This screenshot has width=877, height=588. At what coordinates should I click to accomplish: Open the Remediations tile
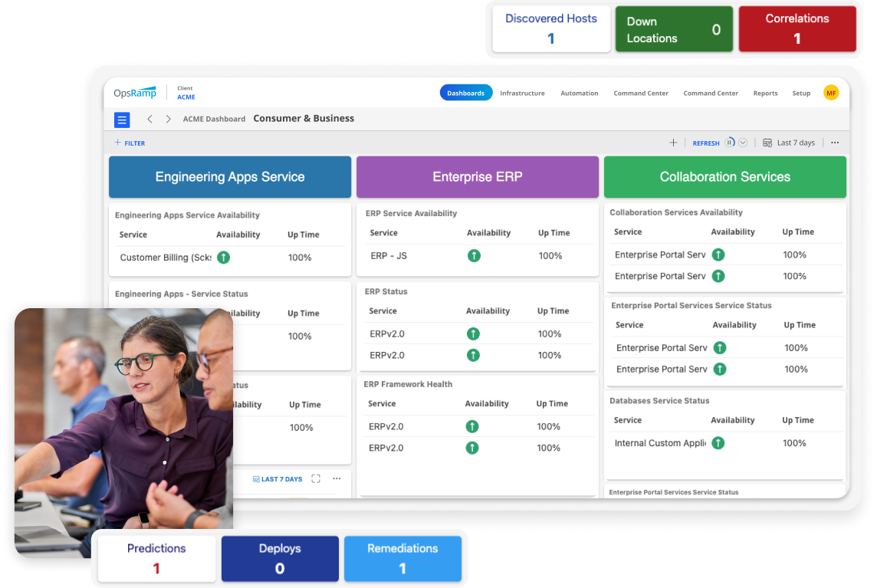402,559
